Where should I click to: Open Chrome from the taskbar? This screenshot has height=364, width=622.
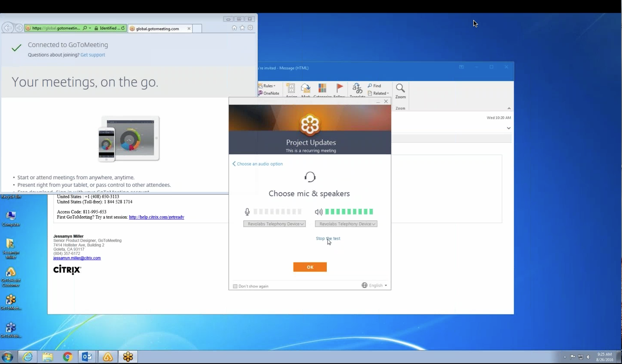(68, 357)
